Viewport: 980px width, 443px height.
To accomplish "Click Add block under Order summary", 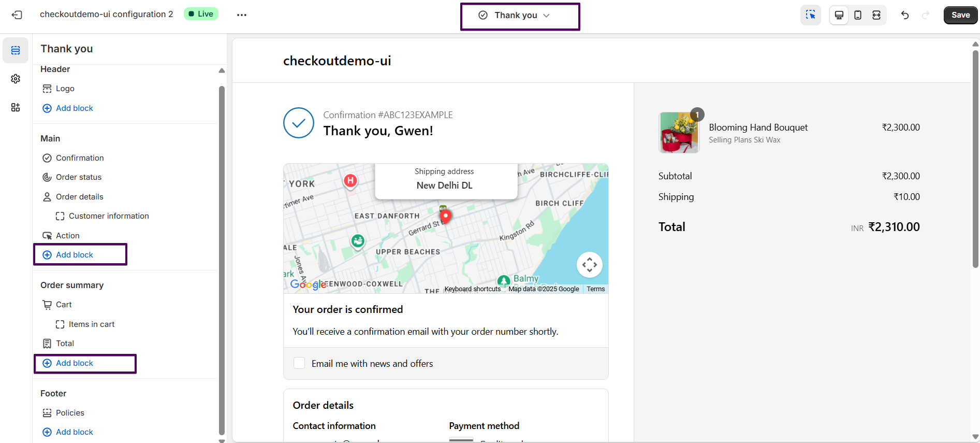I will pyautogui.click(x=75, y=363).
